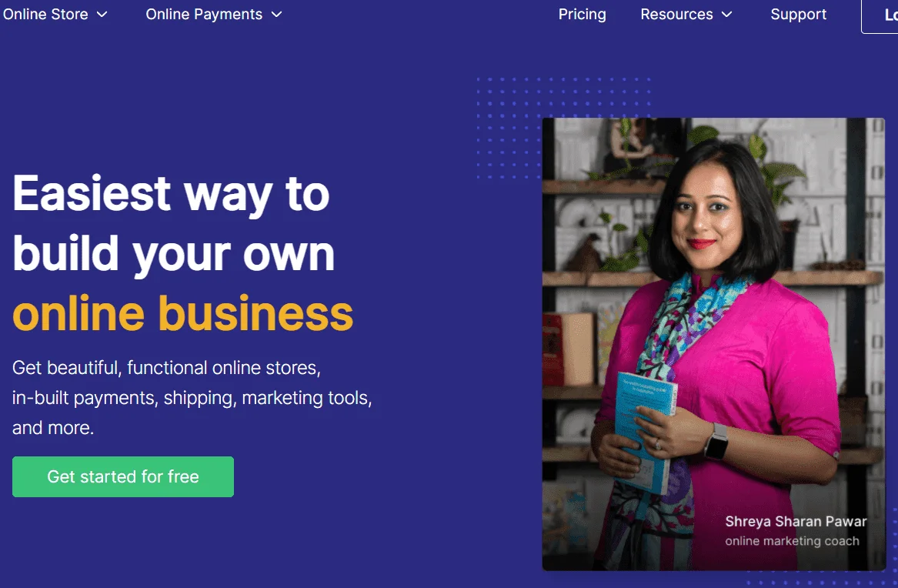The height and width of the screenshot is (588, 898).
Task: Click the green Get started for free button
Action: (123, 476)
